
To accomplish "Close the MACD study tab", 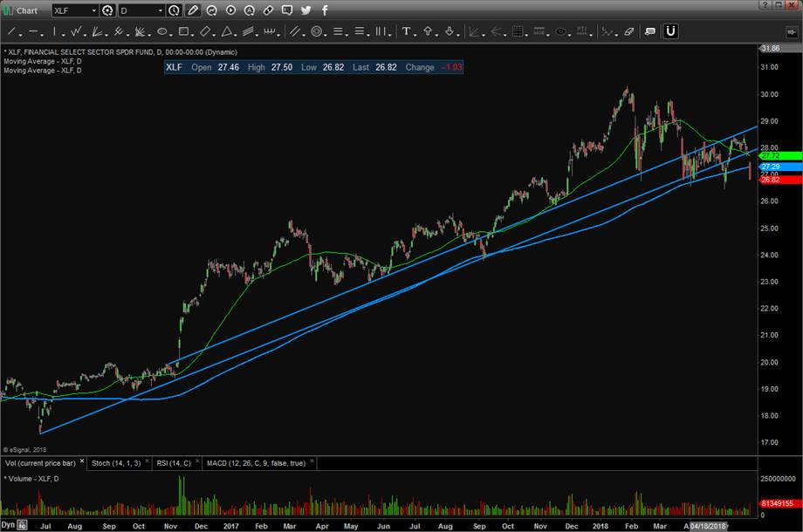I will (312, 461).
